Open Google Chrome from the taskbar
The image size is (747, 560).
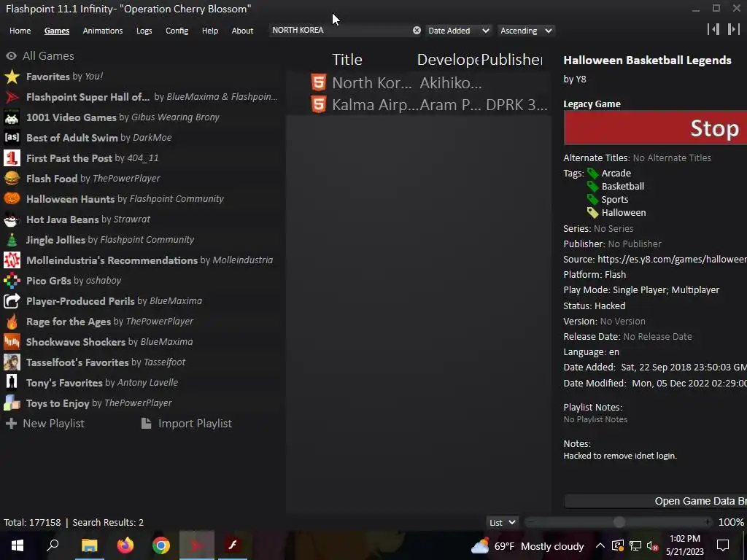(161, 545)
